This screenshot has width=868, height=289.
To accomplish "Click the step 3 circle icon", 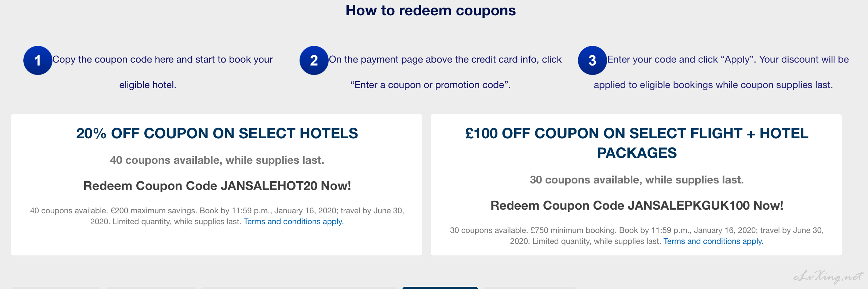I will (x=593, y=60).
